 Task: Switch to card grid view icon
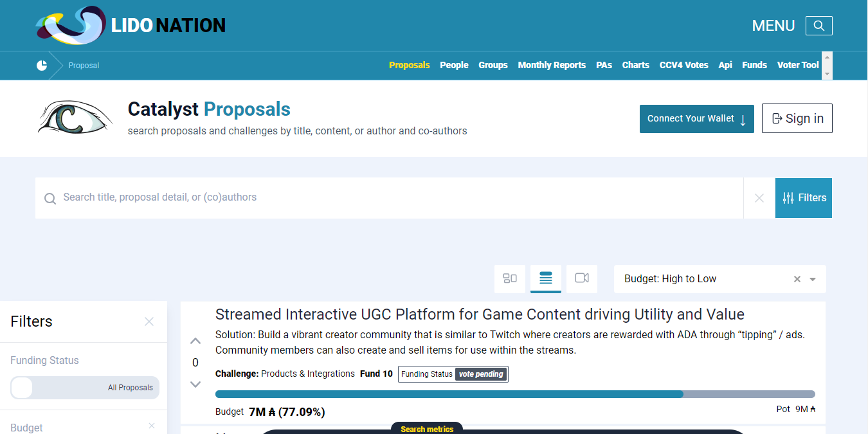click(510, 278)
